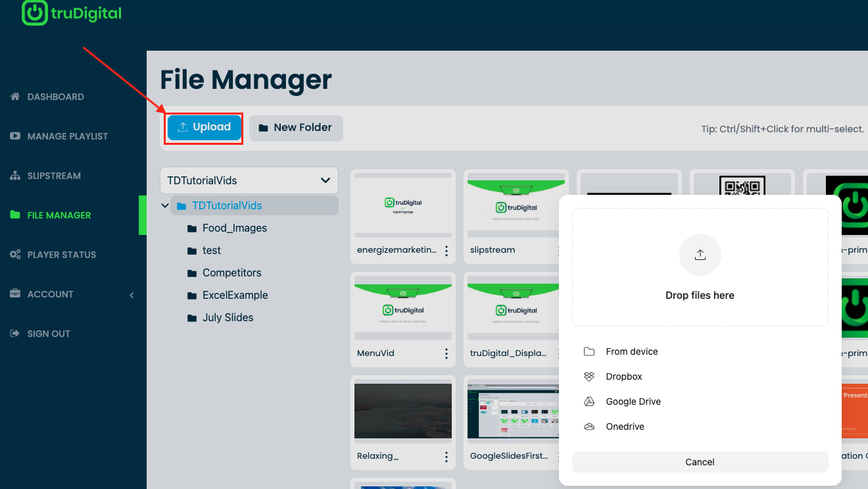Click the Account briefcase icon
The height and width of the screenshot is (489, 868).
coord(15,294)
